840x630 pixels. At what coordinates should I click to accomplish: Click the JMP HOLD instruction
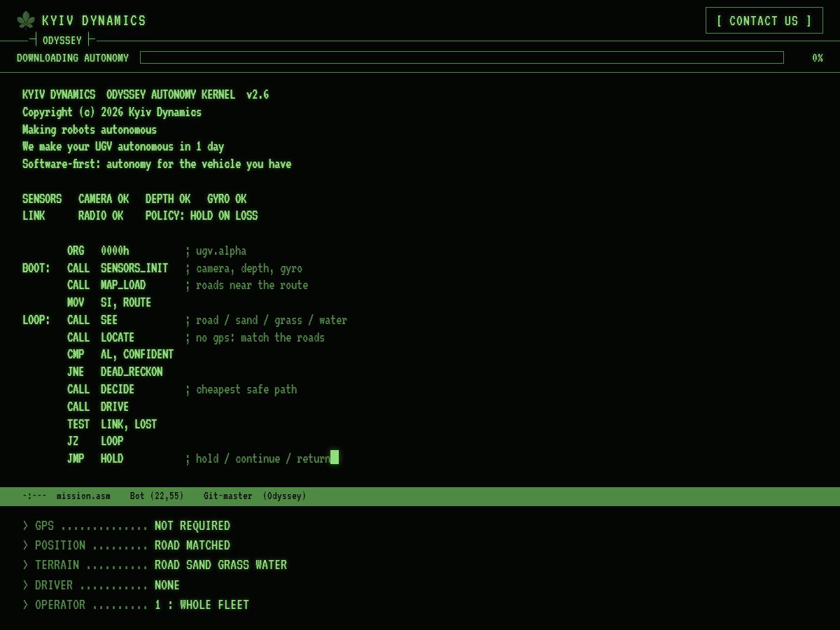point(95,458)
